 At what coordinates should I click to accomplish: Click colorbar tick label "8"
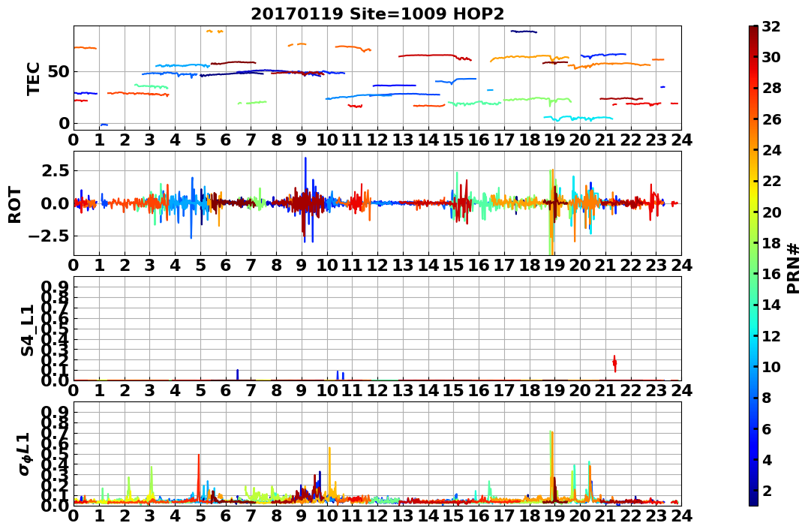(767, 398)
